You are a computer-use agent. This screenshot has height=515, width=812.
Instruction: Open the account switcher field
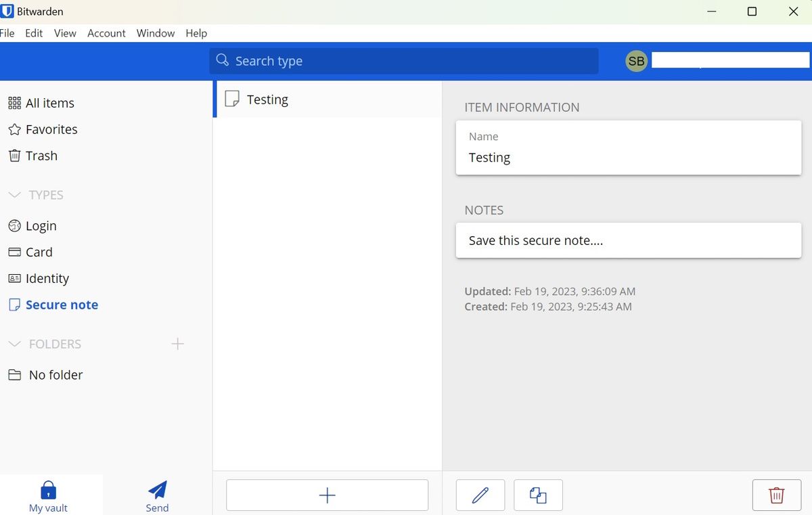coord(730,61)
